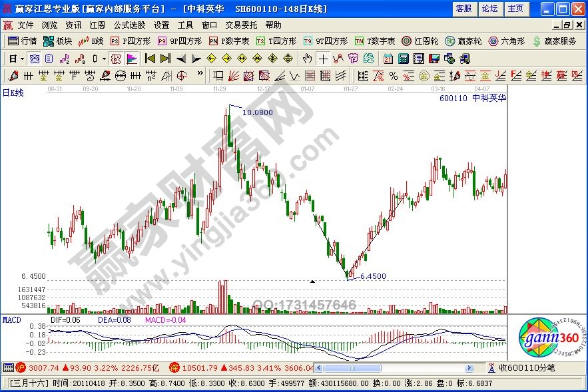Image resolution: width=588 pixels, height=392 pixels.
Task: Open the notepad icon
Action: click(x=418, y=59)
